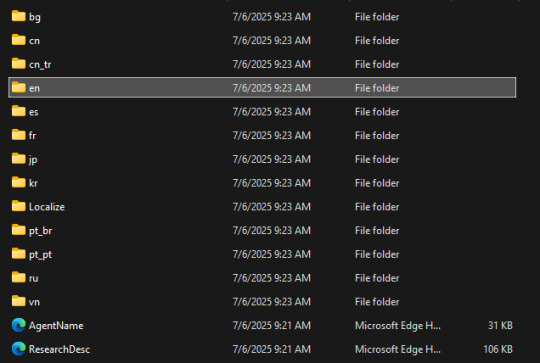Click the 106 KB size of ResearchDesc

click(498, 349)
